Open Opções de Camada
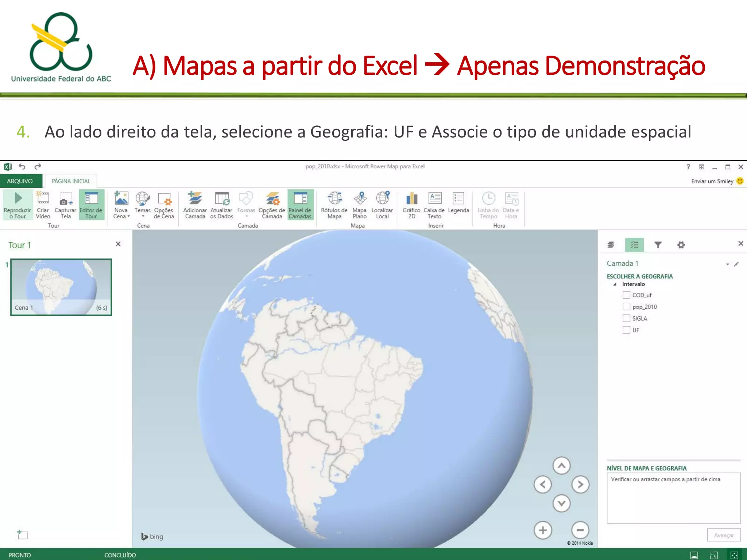Viewport: 747px width, 560px height. [272, 205]
